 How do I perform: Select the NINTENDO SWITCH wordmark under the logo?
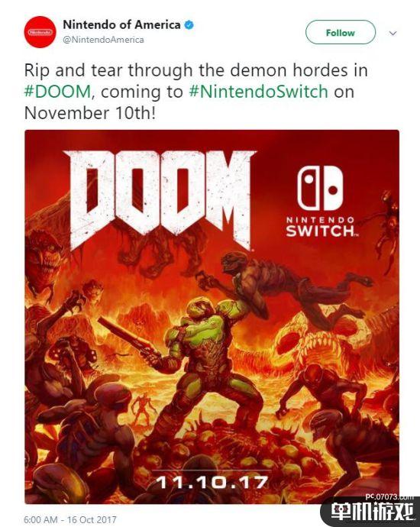click(321, 227)
